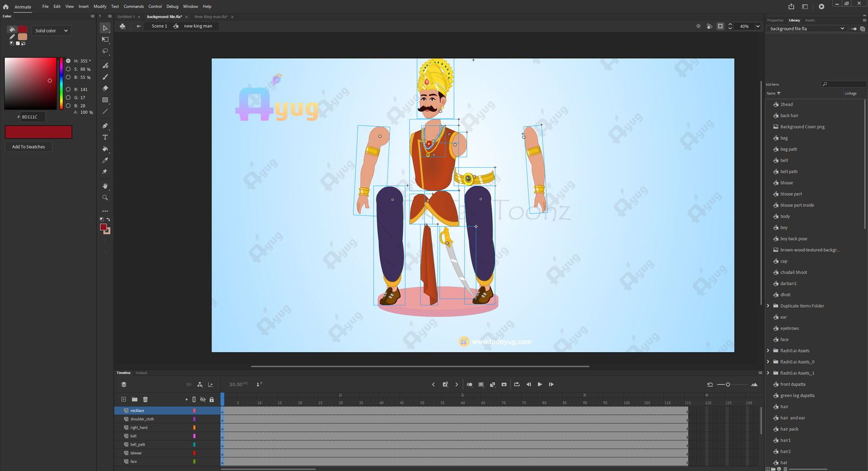The width and height of the screenshot is (868, 471).
Task: Click the vertical hue spectrum bar
Action: (x=61, y=83)
